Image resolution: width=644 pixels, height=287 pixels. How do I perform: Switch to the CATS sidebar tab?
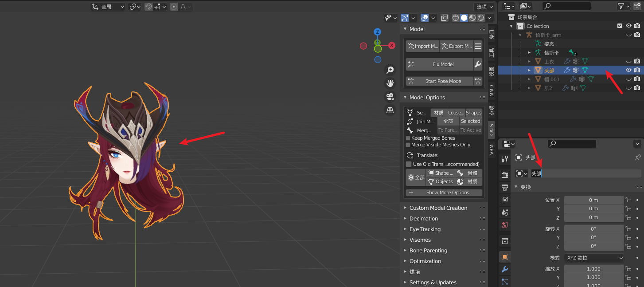click(x=492, y=130)
